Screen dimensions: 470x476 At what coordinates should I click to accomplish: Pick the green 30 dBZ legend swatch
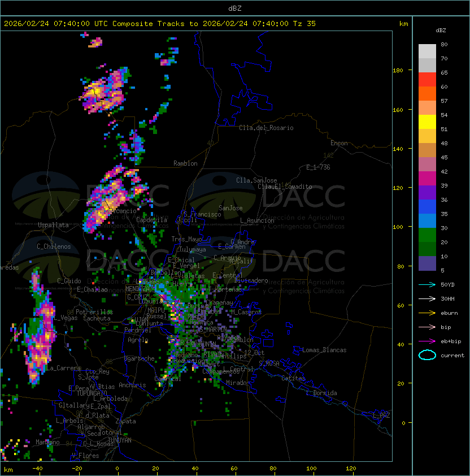(427, 235)
